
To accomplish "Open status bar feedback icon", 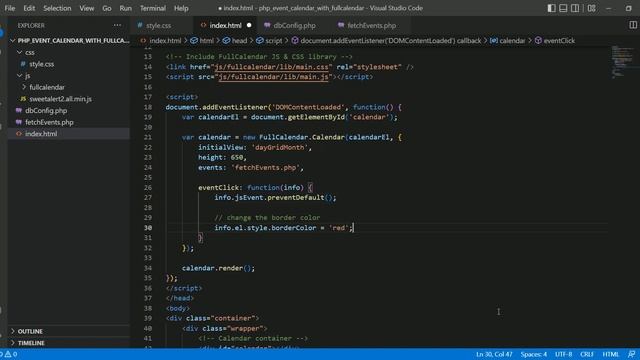I will 631,354.
